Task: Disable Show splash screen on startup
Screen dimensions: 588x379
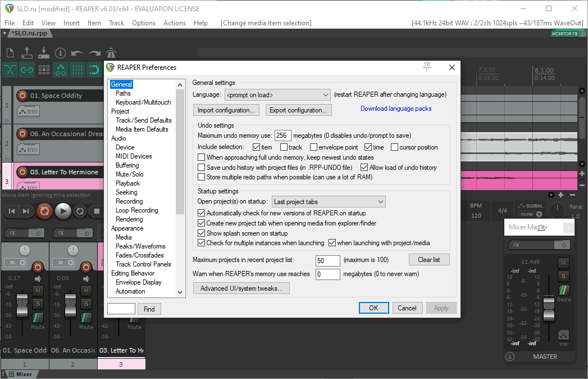Action: pos(202,233)
